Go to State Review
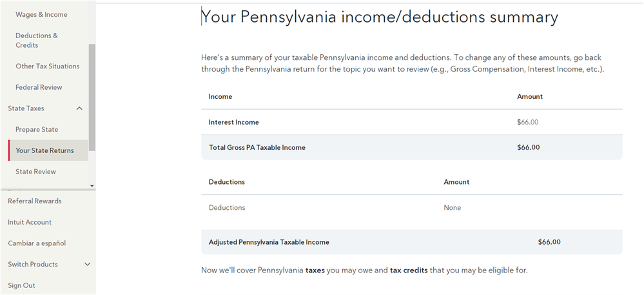This screenshot has width=644, height=295. coord(35,172)
